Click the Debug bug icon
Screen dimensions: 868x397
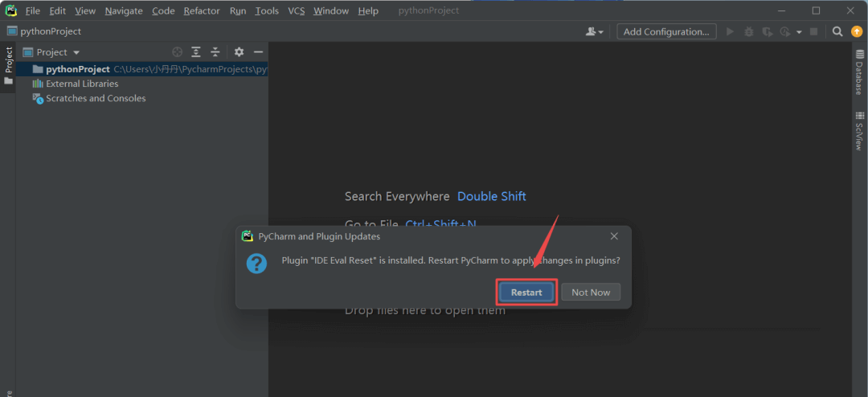(x=749, y=31)
